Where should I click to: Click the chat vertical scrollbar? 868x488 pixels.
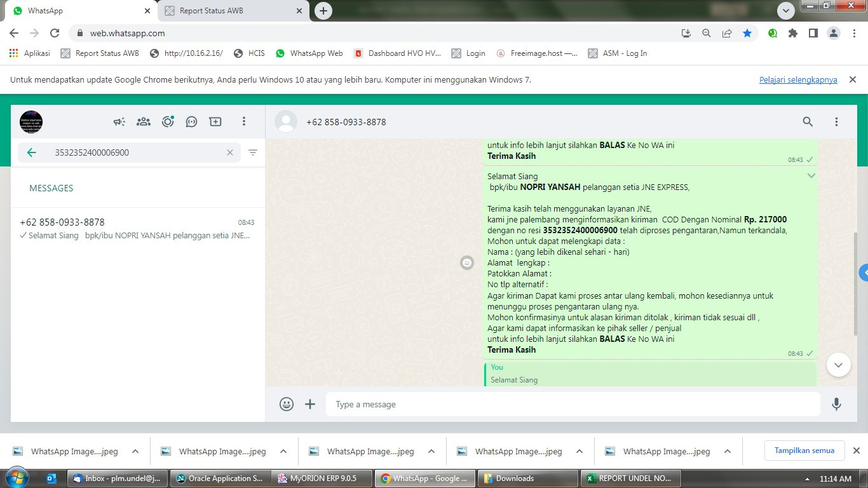tap(854, 283)
